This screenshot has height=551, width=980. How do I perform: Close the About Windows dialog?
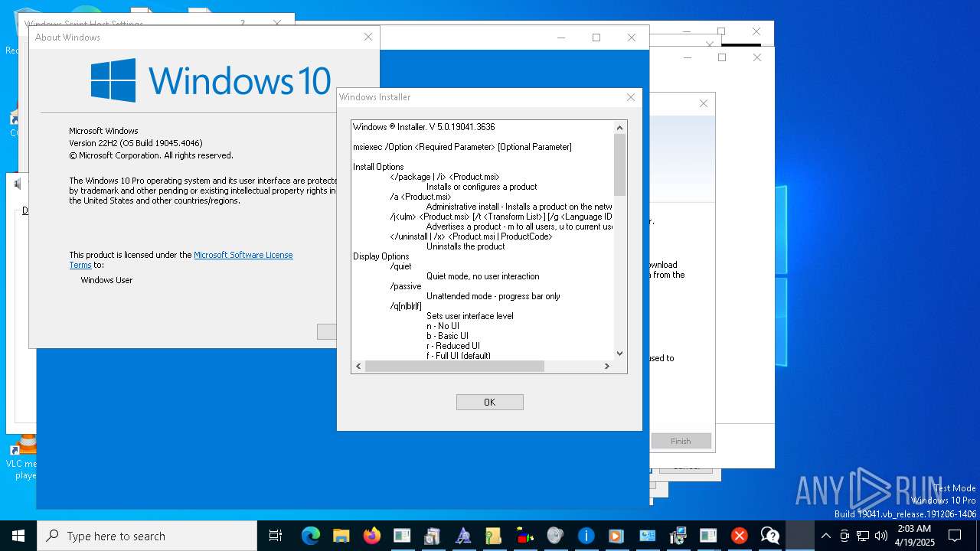[368, 37]
